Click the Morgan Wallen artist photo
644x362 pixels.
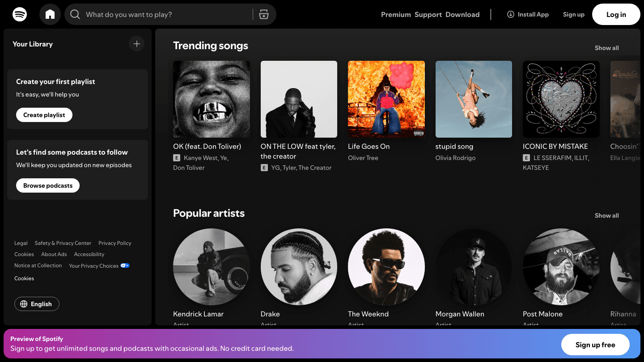point(474,267)
